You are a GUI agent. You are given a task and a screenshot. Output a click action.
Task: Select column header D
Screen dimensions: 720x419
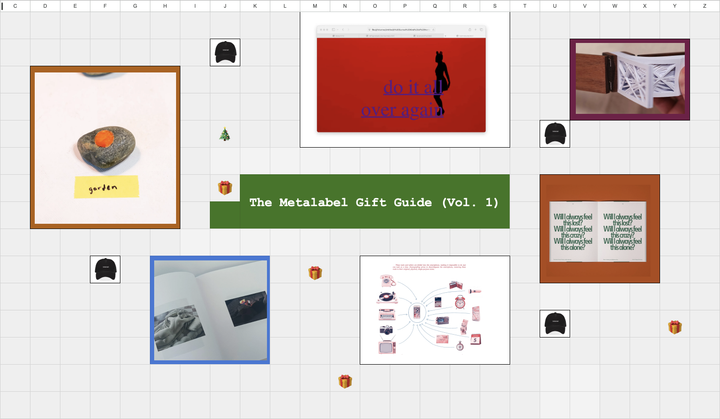coord(45,6)
